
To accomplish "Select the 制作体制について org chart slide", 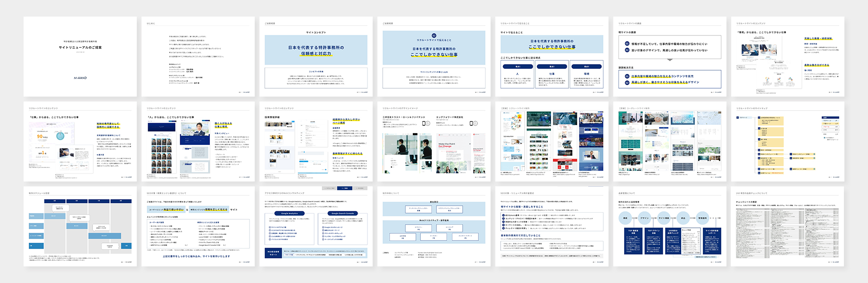I will [x=434, y=226].
